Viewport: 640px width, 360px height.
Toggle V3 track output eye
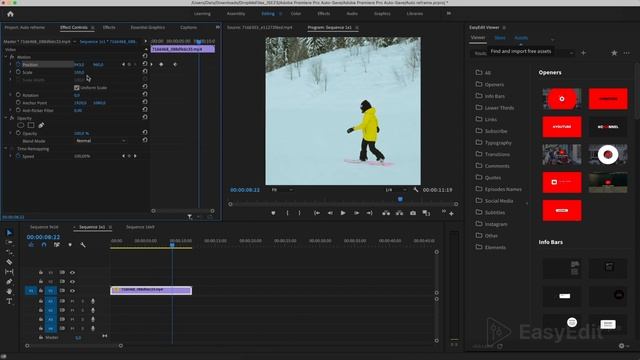(x=72, y=272)
